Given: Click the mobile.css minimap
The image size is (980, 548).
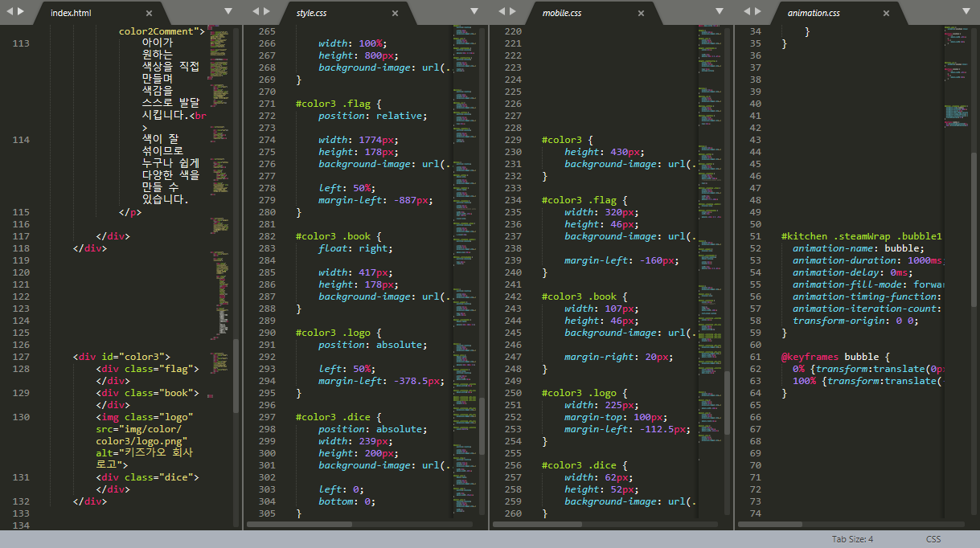Looking at the screenshot, I should pos(710,273).
